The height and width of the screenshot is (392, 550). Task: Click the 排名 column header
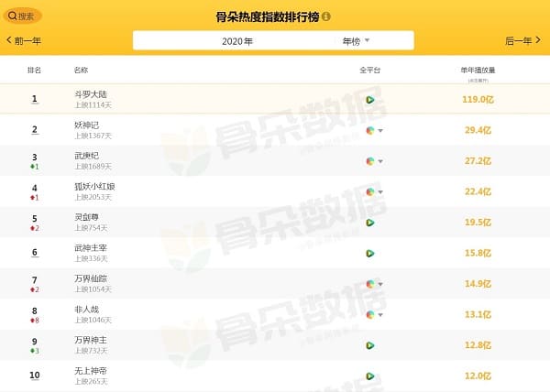[x=34, y=70]
